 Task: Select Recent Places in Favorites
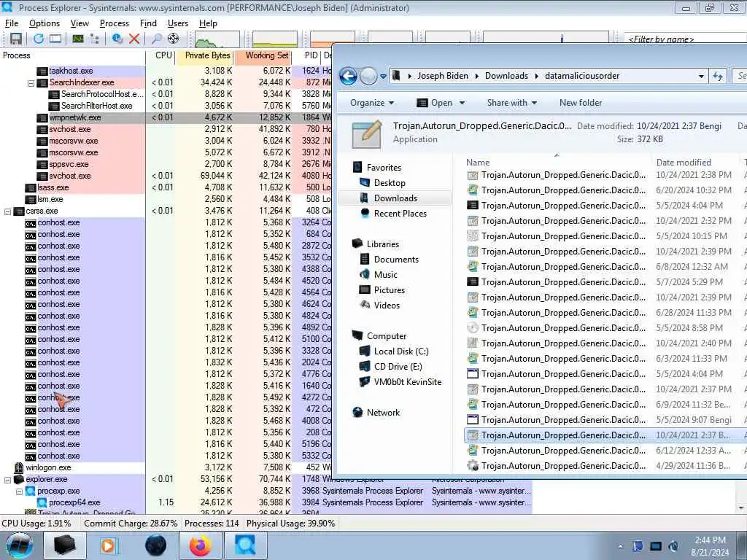click(399, 214)
